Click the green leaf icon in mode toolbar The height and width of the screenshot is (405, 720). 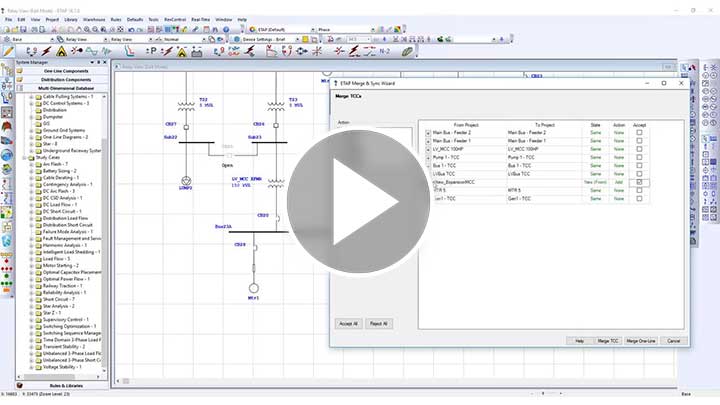(407, 51)
